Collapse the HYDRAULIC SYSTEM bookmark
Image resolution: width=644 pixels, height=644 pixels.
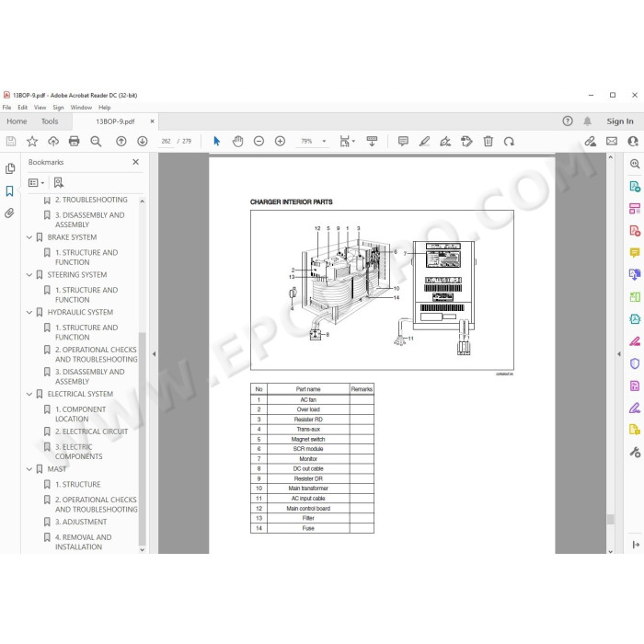[x=29, y=312]
